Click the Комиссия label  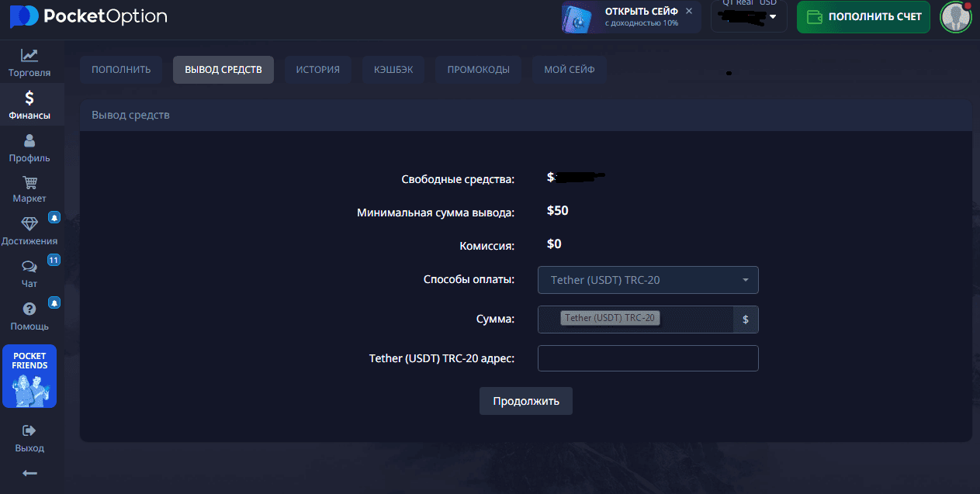[x=487, y=246]
